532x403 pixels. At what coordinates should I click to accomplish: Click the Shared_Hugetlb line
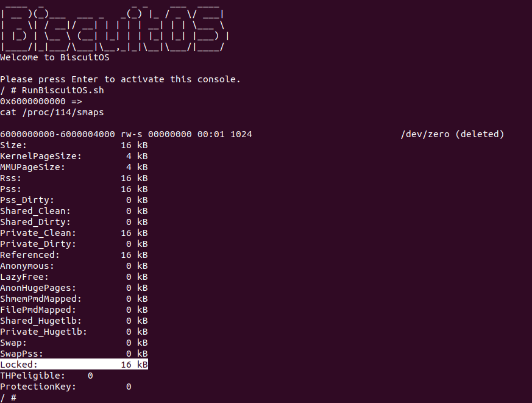pyautogui.click(x=74, y=321)
